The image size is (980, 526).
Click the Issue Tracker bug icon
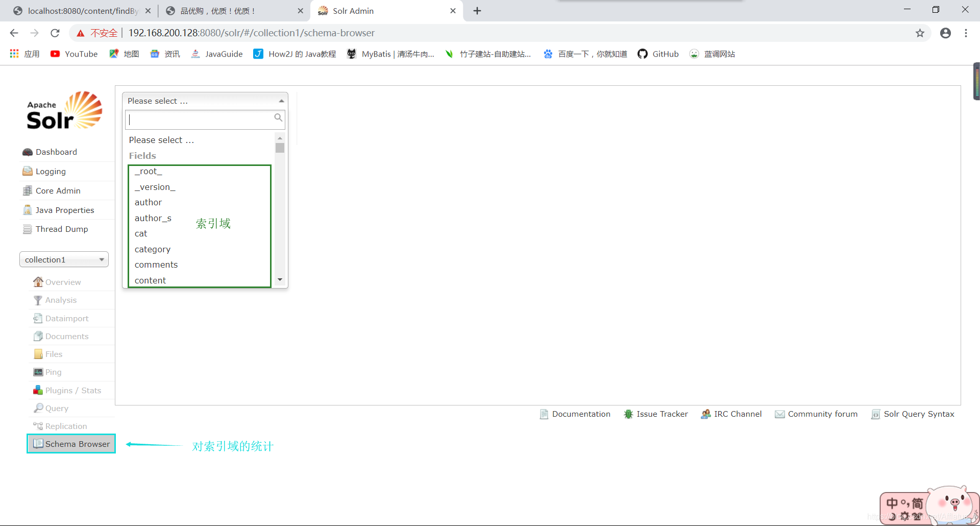628,414
